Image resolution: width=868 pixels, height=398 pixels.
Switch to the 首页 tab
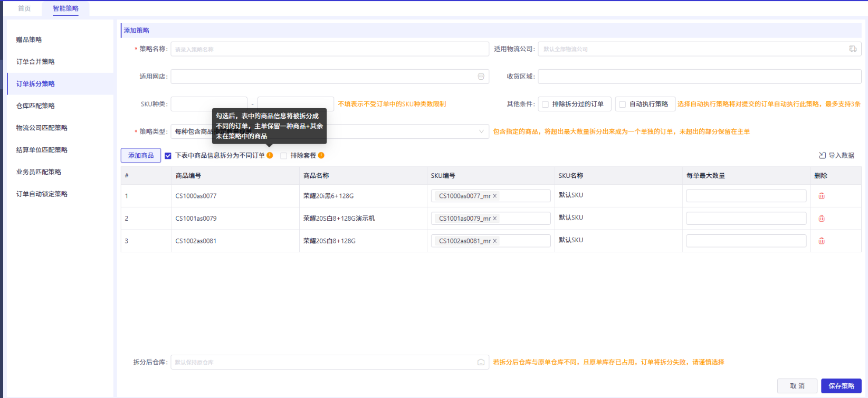(x=24, y=8)
